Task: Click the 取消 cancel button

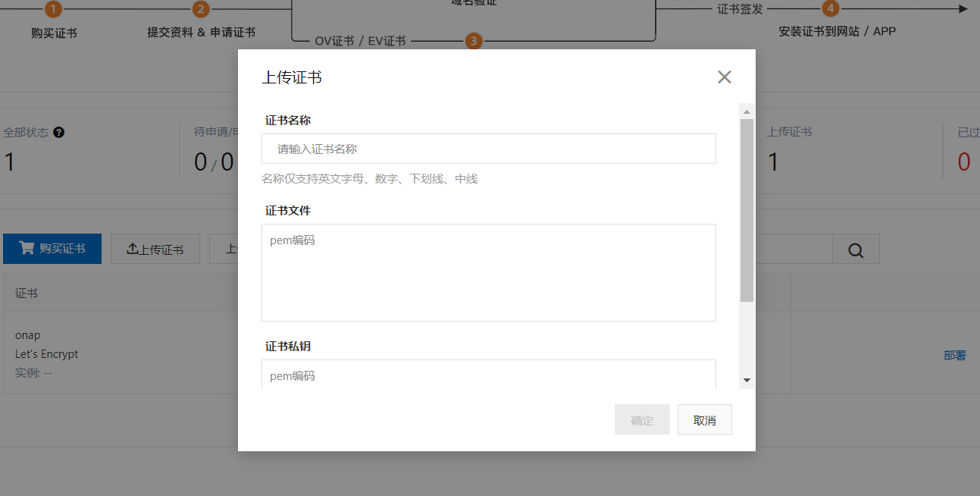Action: click(704, 419)
